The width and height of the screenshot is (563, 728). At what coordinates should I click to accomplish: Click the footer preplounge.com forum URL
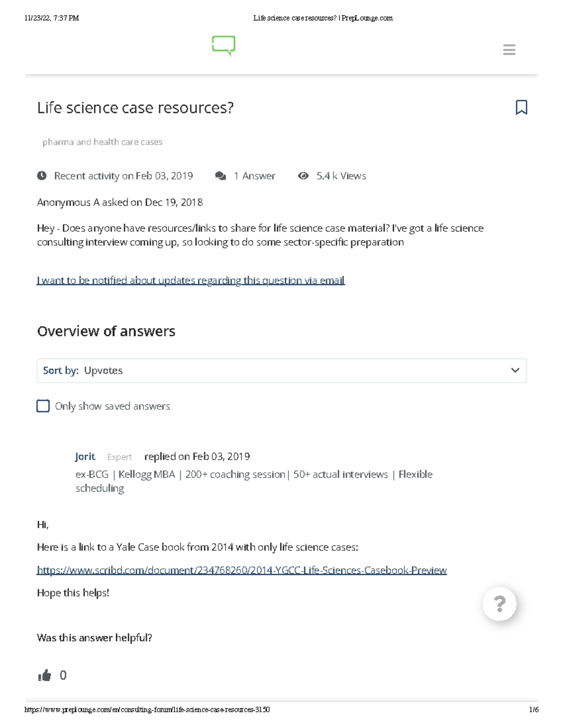pyautogui.click(x=146, y=709)
